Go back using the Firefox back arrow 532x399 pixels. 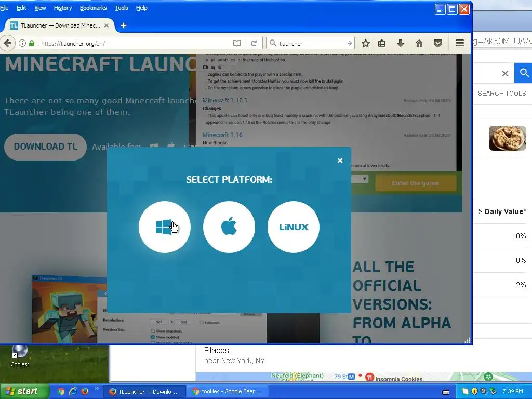click(x=7, y=43)
